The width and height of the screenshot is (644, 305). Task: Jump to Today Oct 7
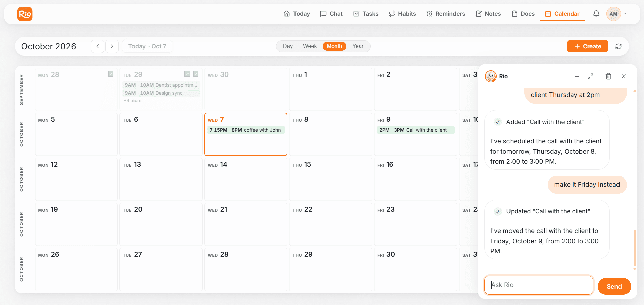(x=147, y=46)
